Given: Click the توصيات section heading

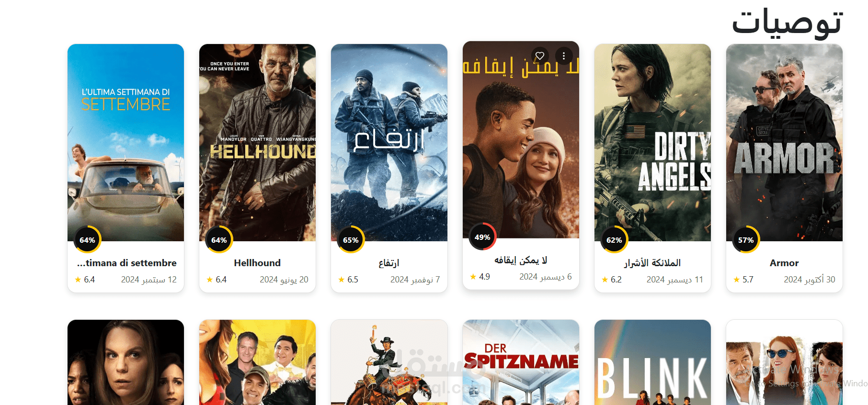Looking at the screenshot, I should point(787,22).
